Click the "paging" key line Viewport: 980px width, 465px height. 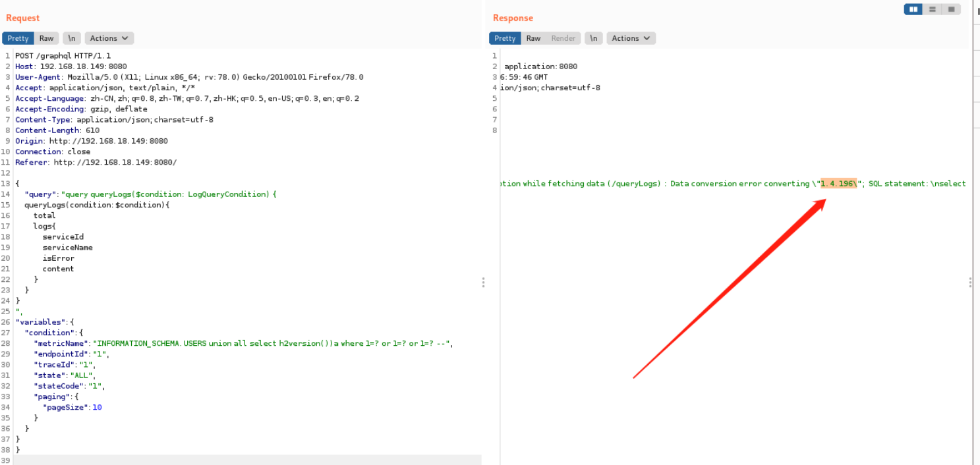(56, 397)
